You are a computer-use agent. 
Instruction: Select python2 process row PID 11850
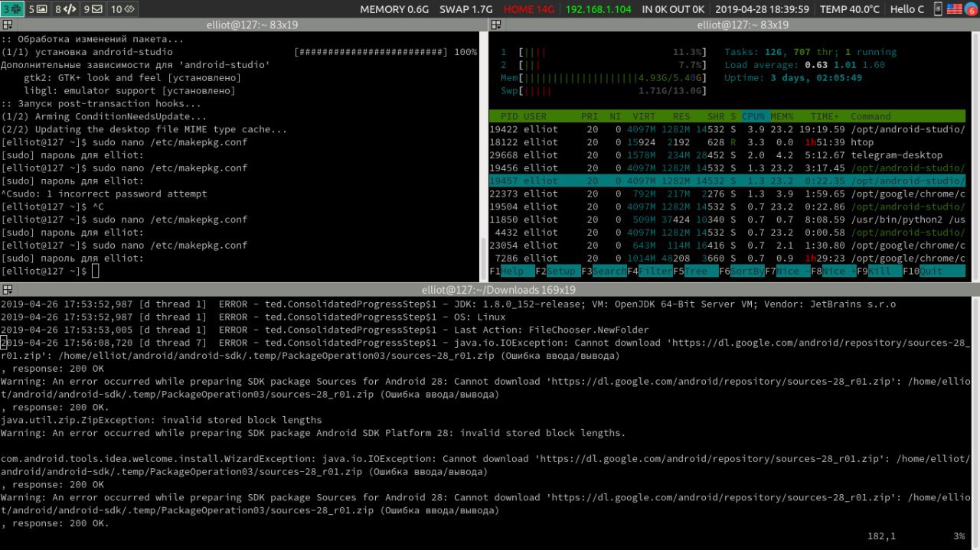[x=727, y=220]
